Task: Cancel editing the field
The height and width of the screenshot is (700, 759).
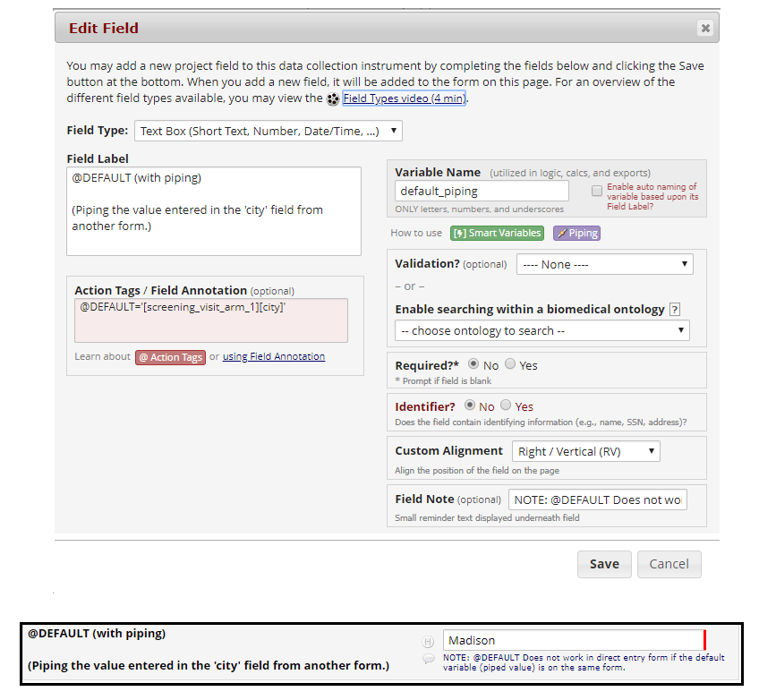Action: coord(669,564)
